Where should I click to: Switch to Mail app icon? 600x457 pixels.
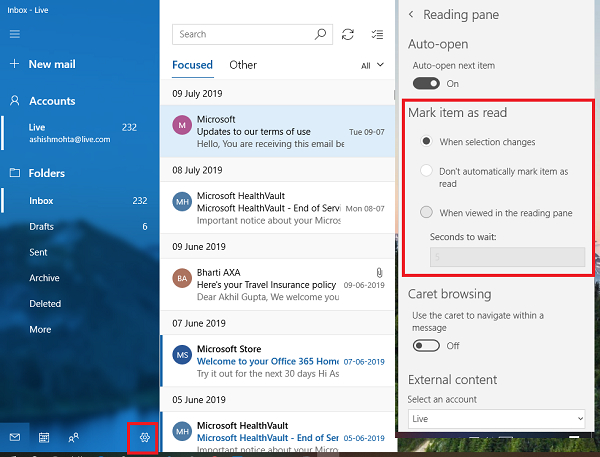pyautogui.click(x=15, y=437)
